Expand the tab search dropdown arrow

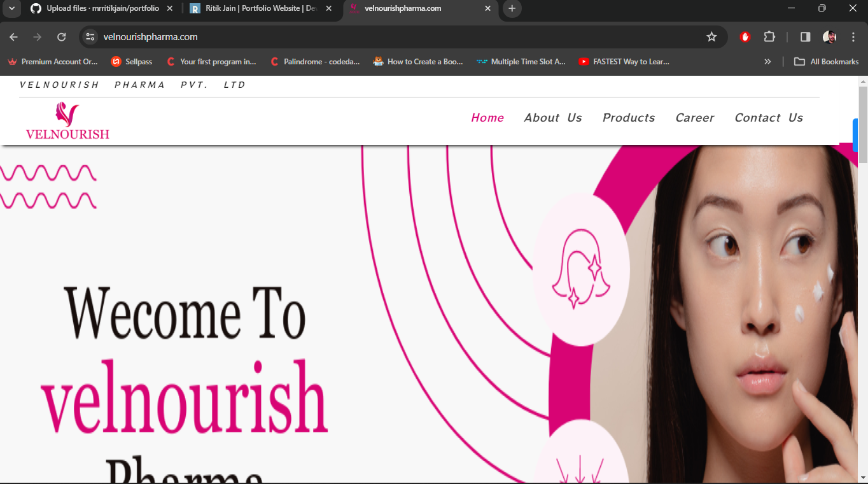(11, 8)
